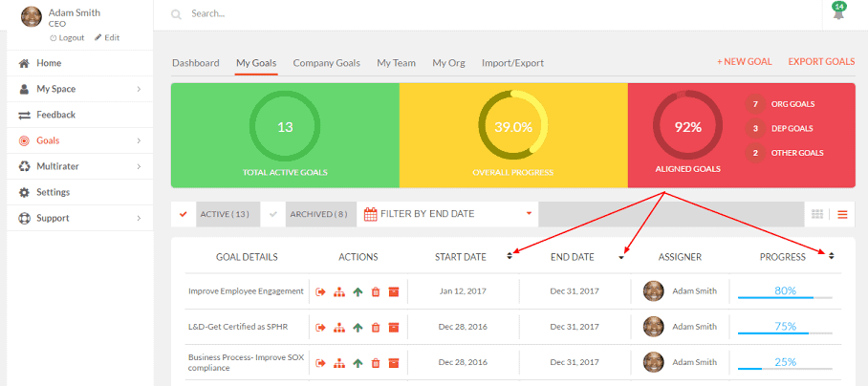This screenshot has width=868, height=386.
Task: Click green up arrow for Improve Employee Engagement
Action: [358, 291]
